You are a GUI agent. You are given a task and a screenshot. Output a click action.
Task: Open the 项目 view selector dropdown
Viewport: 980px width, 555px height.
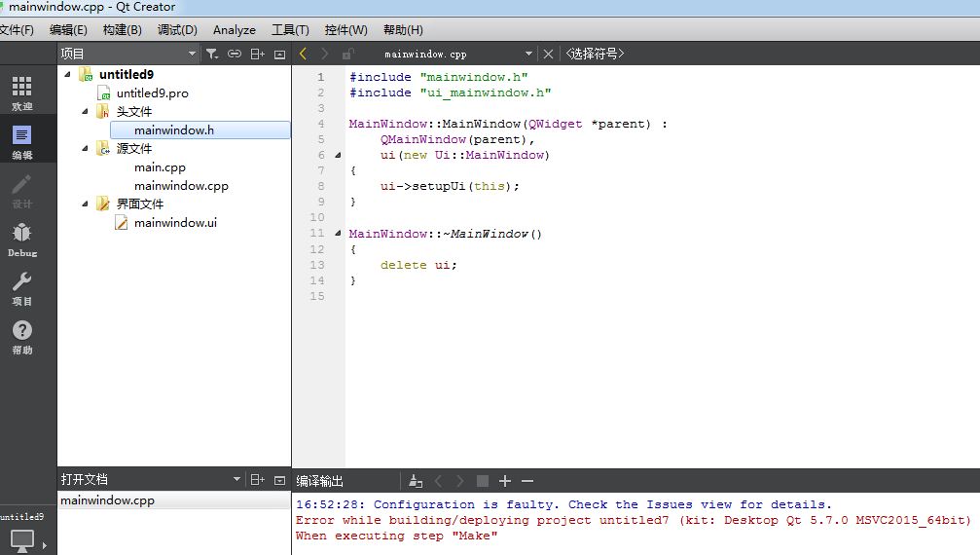tap(191, 55)
